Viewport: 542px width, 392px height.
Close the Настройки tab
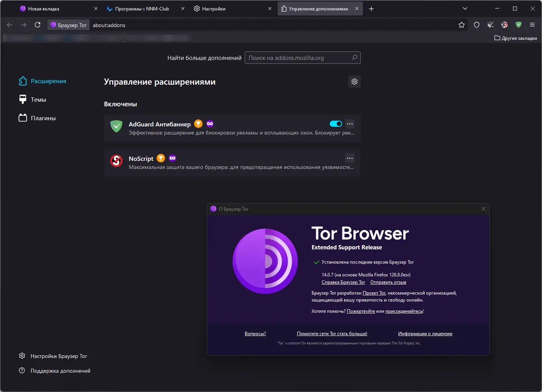pyautogui.click(x=270, y=9)
